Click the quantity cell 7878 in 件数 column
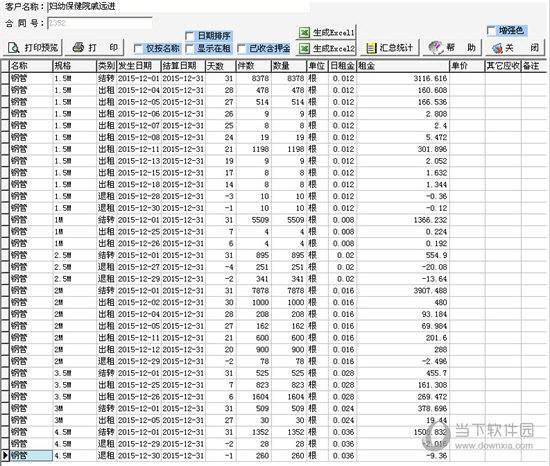Viewport: 550px width, 466px height. point(260,291)
